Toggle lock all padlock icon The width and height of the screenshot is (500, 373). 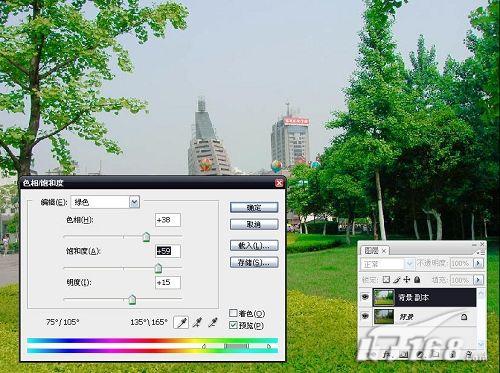click(x=417, y=280)
